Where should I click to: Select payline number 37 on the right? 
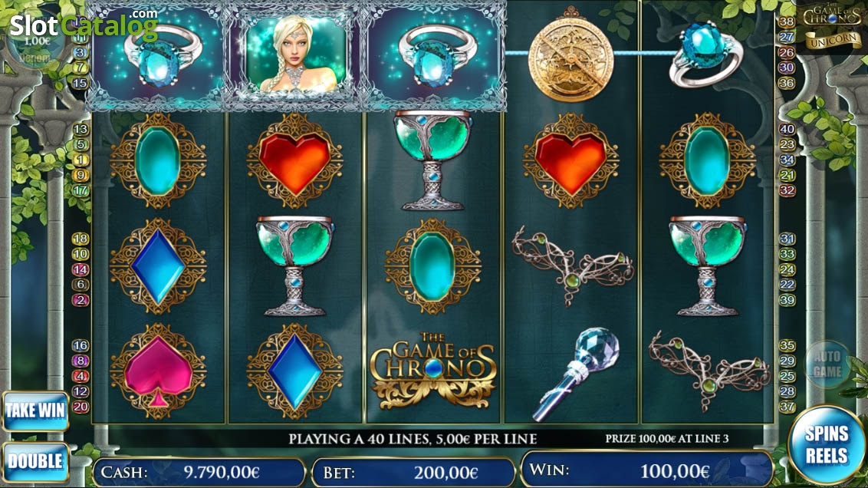pos(787,407)
